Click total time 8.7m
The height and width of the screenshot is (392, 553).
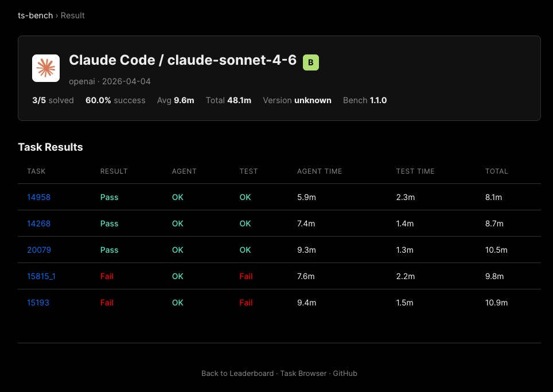click(494, 224)
